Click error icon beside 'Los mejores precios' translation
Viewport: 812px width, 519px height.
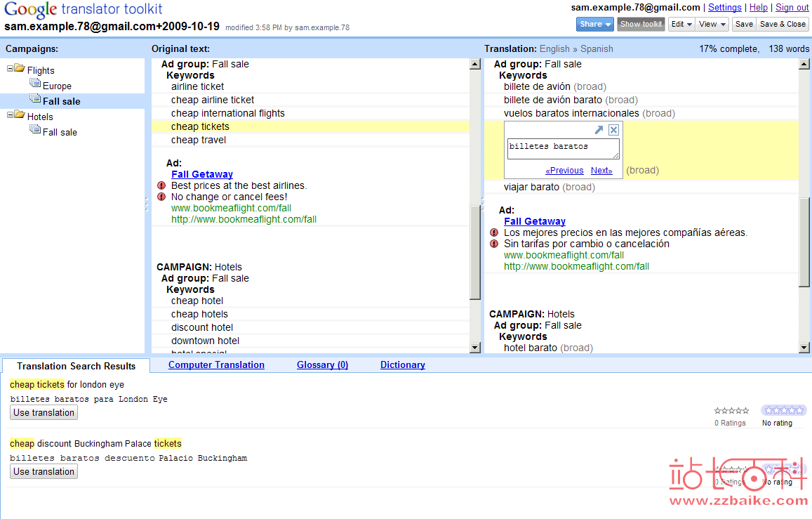pyautogui.click(x=494, y=232)
